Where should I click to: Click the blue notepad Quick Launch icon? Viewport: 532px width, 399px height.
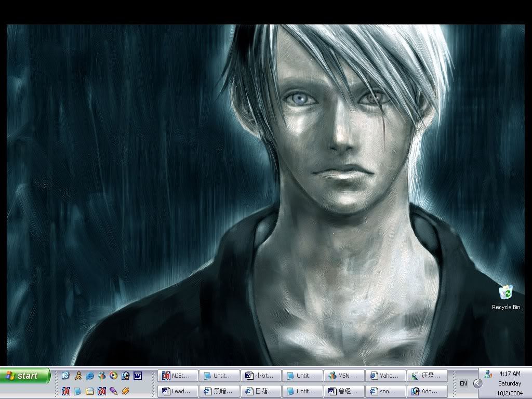(78, 391)
